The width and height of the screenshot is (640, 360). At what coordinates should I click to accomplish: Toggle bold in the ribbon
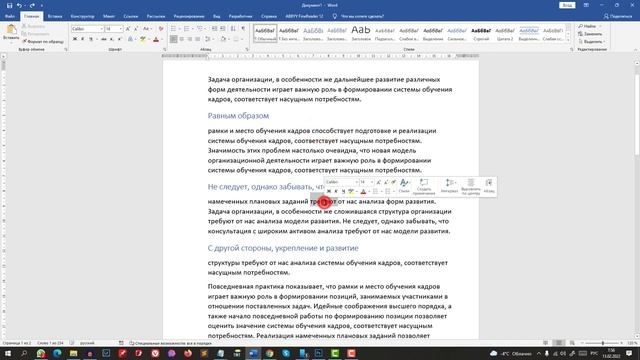(75, 39)
